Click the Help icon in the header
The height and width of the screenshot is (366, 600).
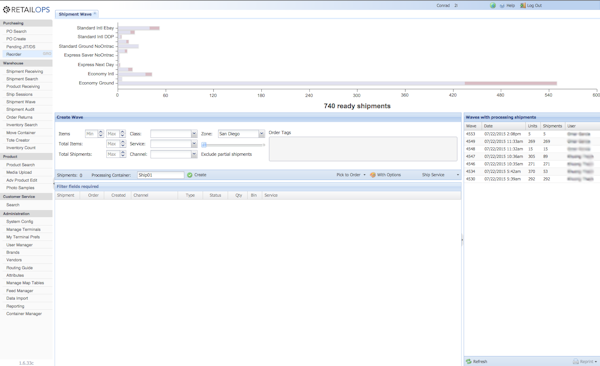point(502,6)
